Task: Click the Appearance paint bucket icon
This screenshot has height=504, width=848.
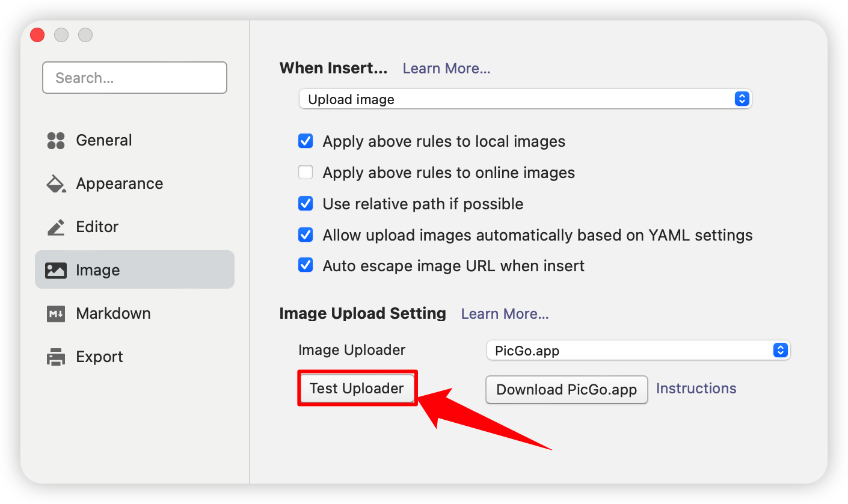Action: [56, 184]
